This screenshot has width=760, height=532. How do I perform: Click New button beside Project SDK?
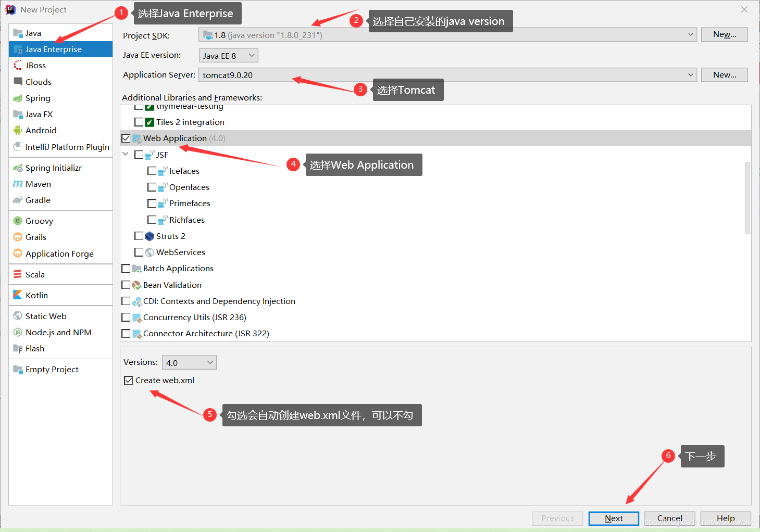[x=725, y=34]
